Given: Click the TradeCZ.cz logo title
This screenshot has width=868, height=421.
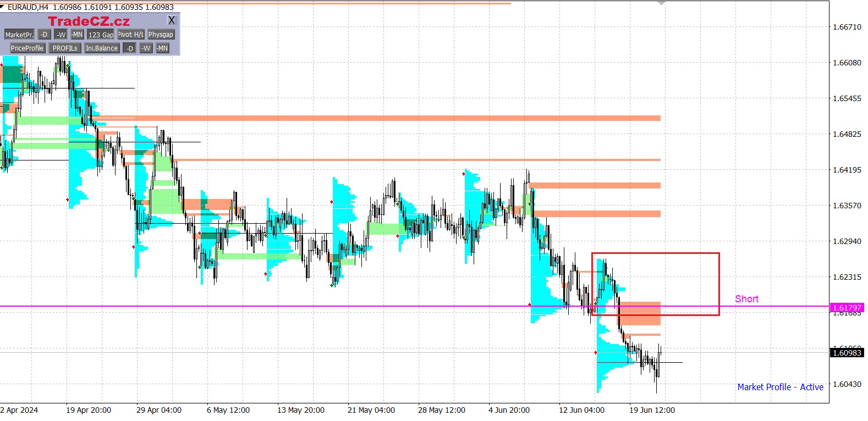Looking at the screenshot, I should click(x=89, y=21).
